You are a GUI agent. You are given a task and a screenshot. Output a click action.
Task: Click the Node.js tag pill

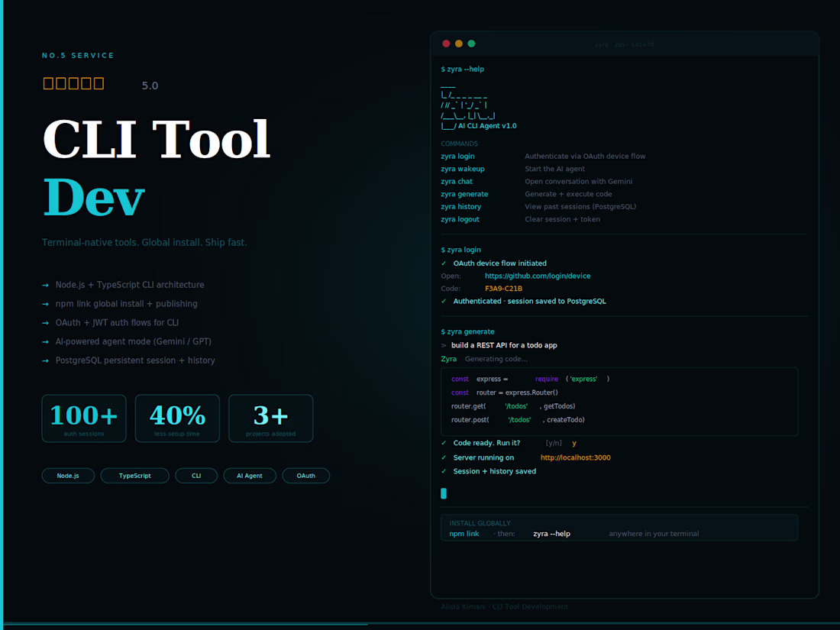[68, 476]
